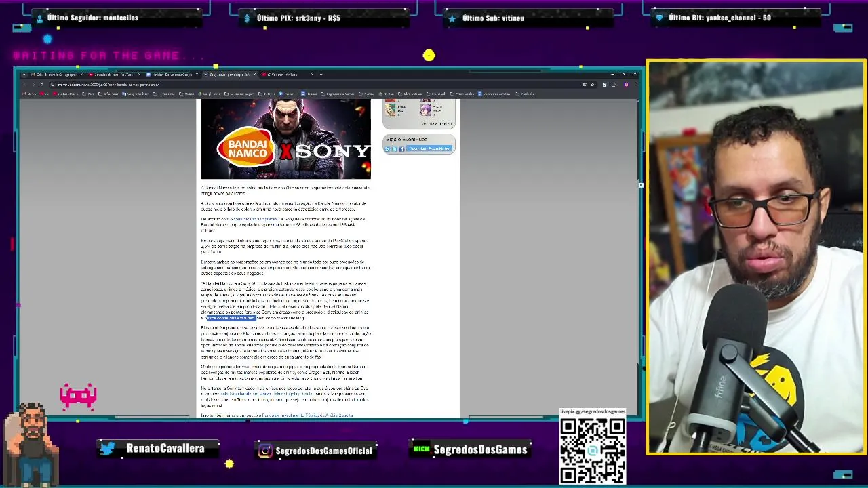The image size is (868, 488).
Task: Open the Google Translate bookmark
Action: pos(135,94)
